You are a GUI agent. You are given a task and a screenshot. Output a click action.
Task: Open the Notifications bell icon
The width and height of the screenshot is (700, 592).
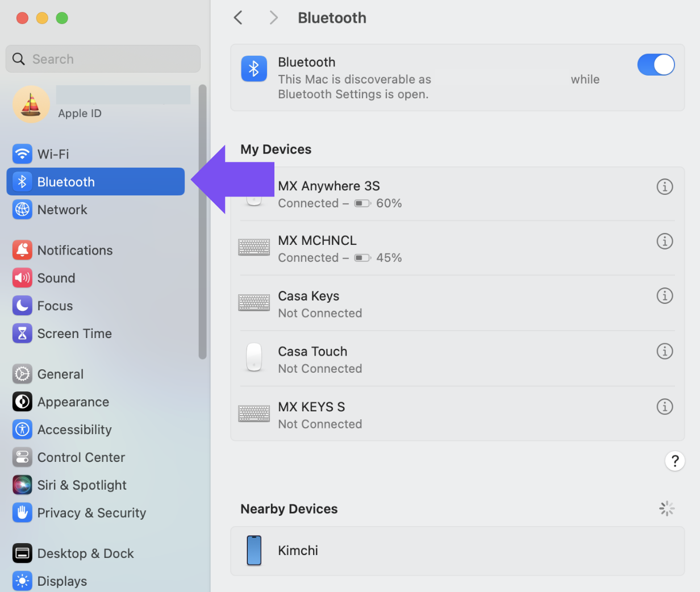coord(22,250)
